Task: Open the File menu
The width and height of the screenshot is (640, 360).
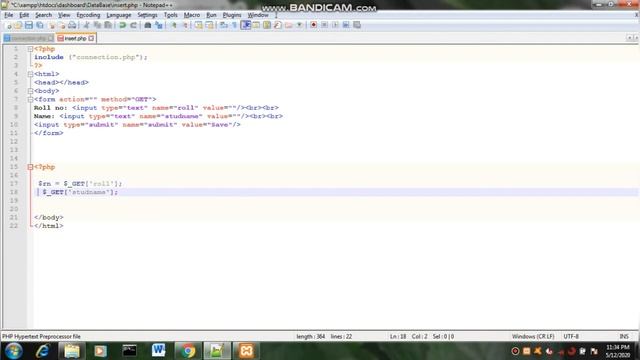Action: (9, 15)
